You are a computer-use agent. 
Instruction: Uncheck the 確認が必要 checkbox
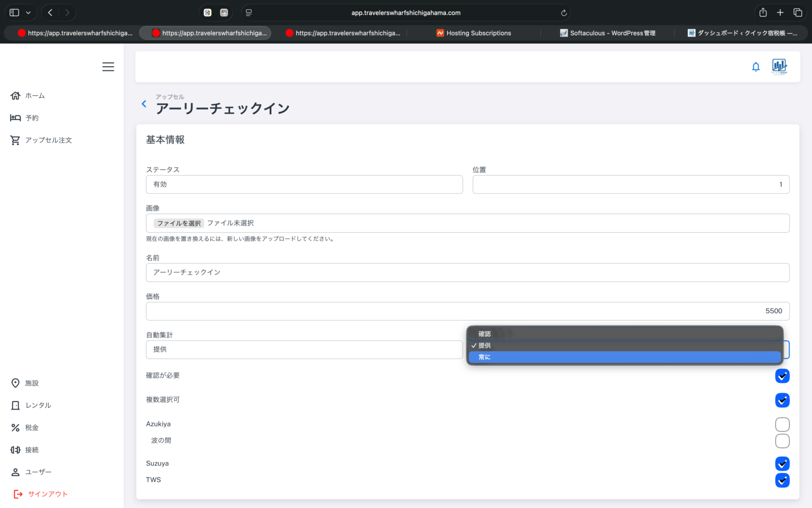[x=782, y=376]
